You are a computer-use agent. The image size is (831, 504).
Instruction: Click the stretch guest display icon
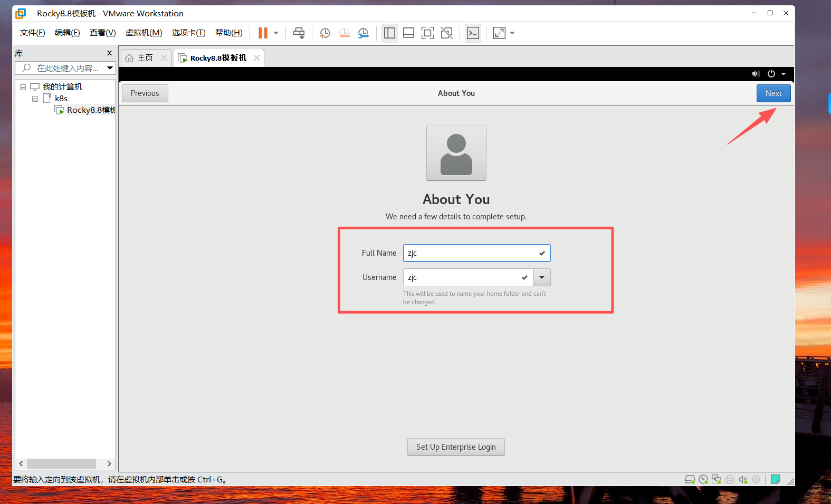[499, 33]
